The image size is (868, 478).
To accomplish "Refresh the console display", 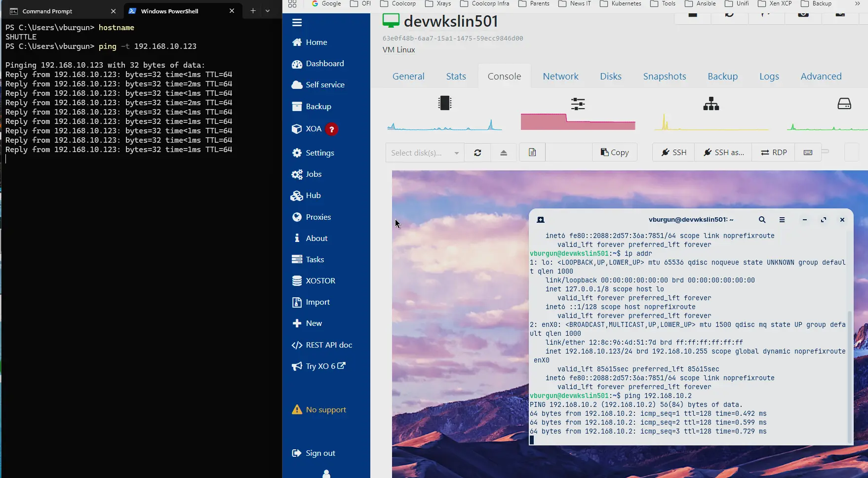I will pyautogui.click(x=477, y=152).
